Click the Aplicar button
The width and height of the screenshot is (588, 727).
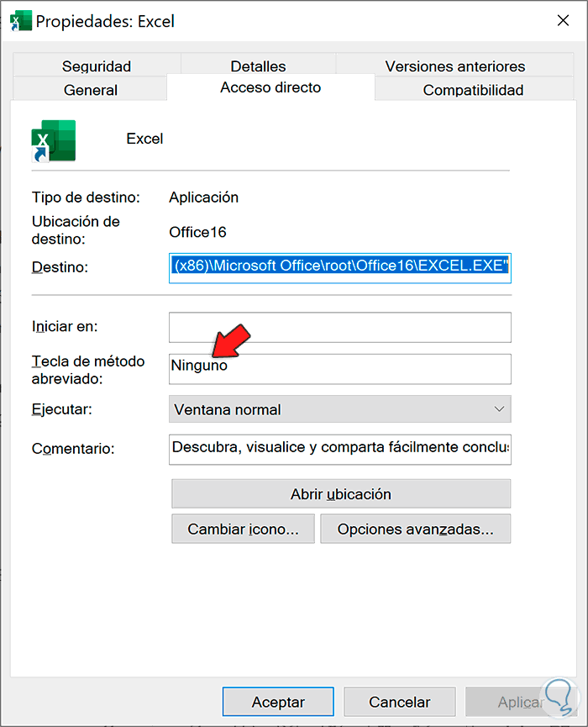pyautogui.click(x=521, y=702)
